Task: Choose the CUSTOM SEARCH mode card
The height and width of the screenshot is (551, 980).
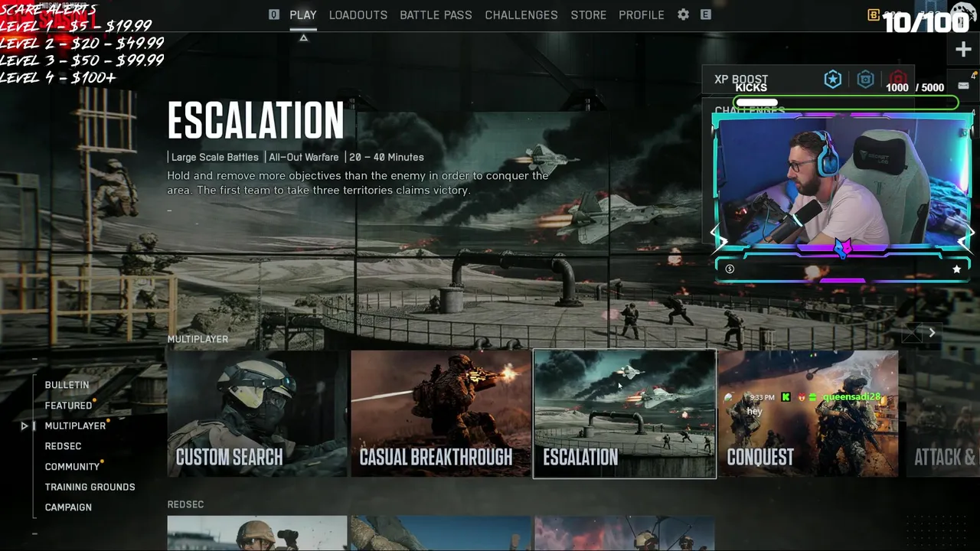Action: 257,414
